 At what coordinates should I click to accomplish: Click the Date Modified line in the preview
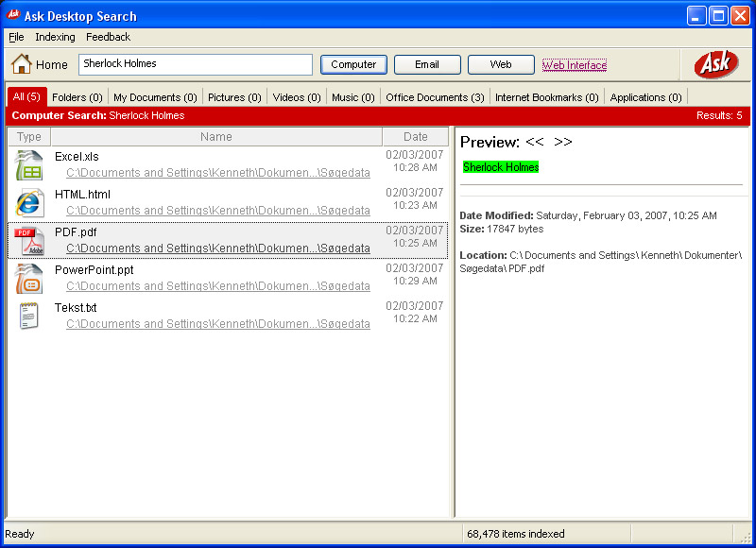[x=588, y=215]
